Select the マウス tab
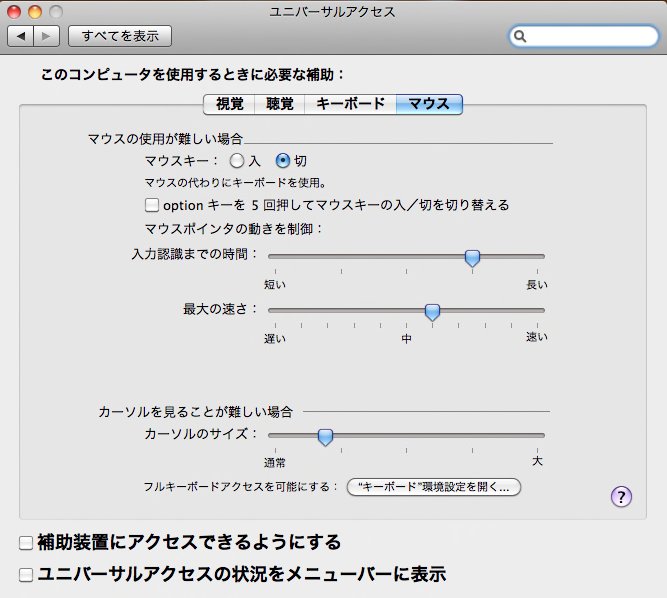Image resolution: width=667 pixels, height=598 pixels. (x=429, y=104)
